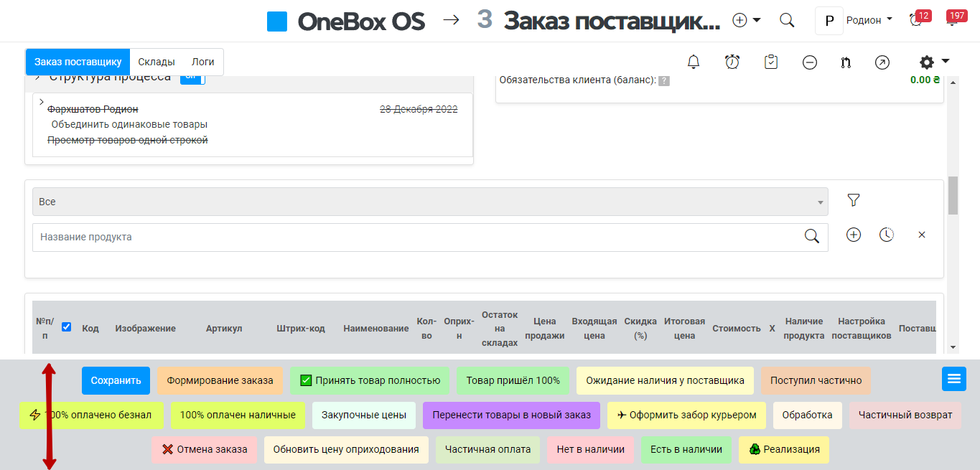Toggle the 'Структура процесса' on/off switch

pos(192,77)
